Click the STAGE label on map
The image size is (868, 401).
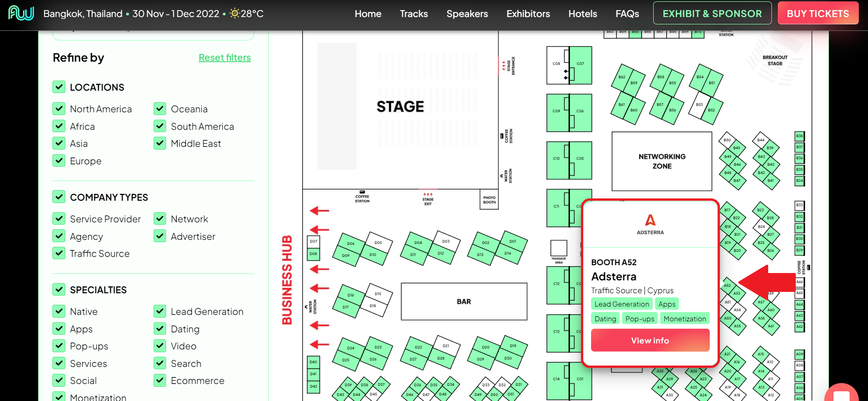(400, 107)
